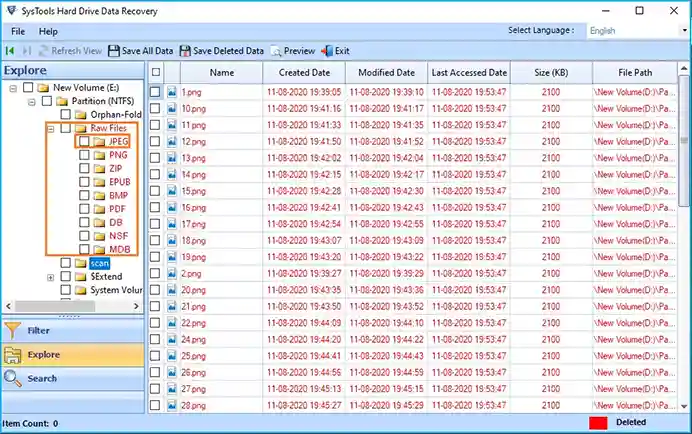Sort by the Size (KB) column header
The height and width of the screenshot is (434, 692).
[x=551, y=72]
